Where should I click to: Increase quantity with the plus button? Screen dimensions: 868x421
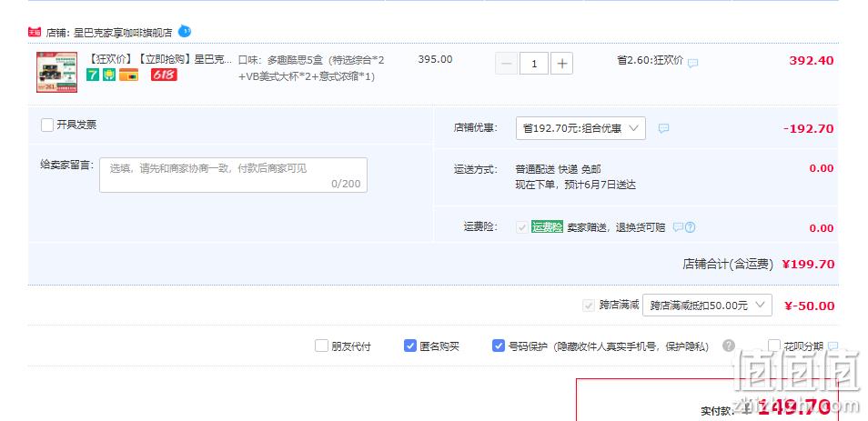[x=562, y=64]
